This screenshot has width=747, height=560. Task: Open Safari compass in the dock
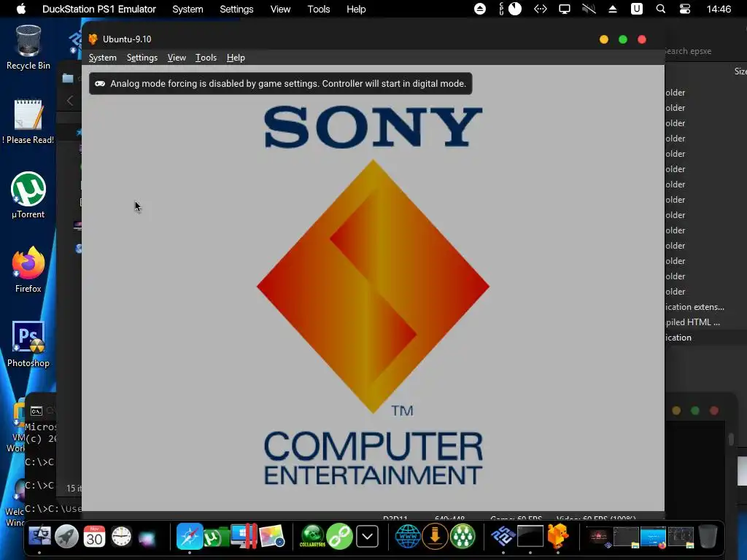coord(190,536)
